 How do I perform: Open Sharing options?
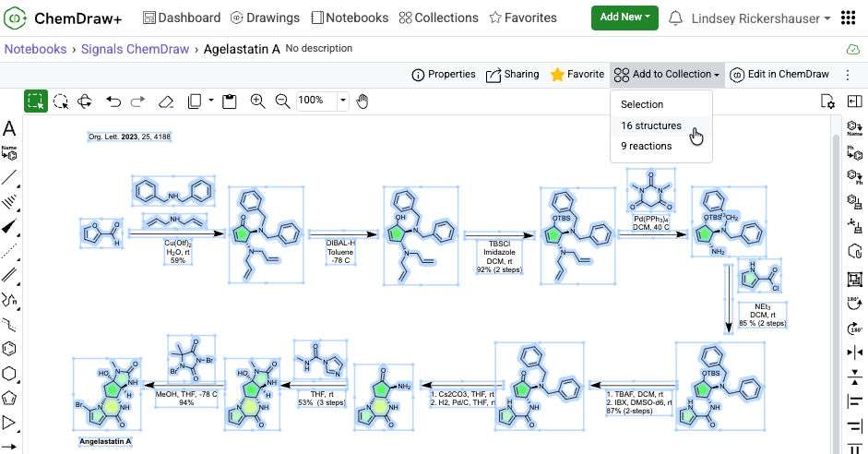(x=512, y=74)
